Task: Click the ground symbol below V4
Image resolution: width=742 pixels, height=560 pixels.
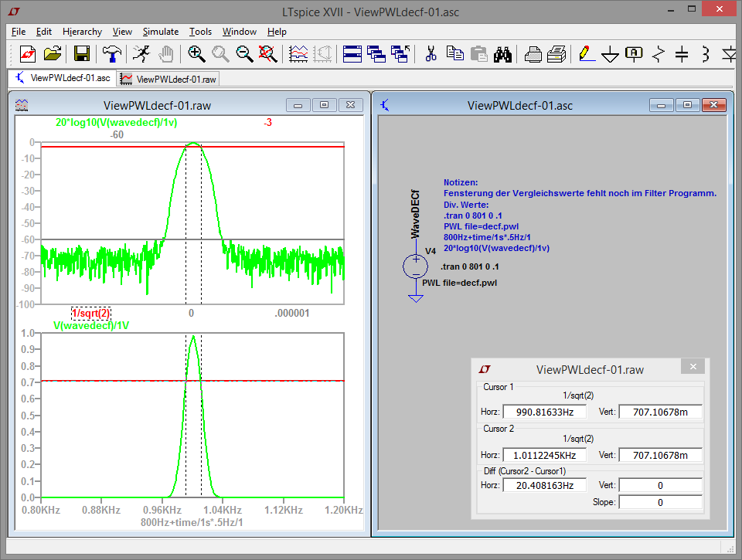Action: point(416,297)
